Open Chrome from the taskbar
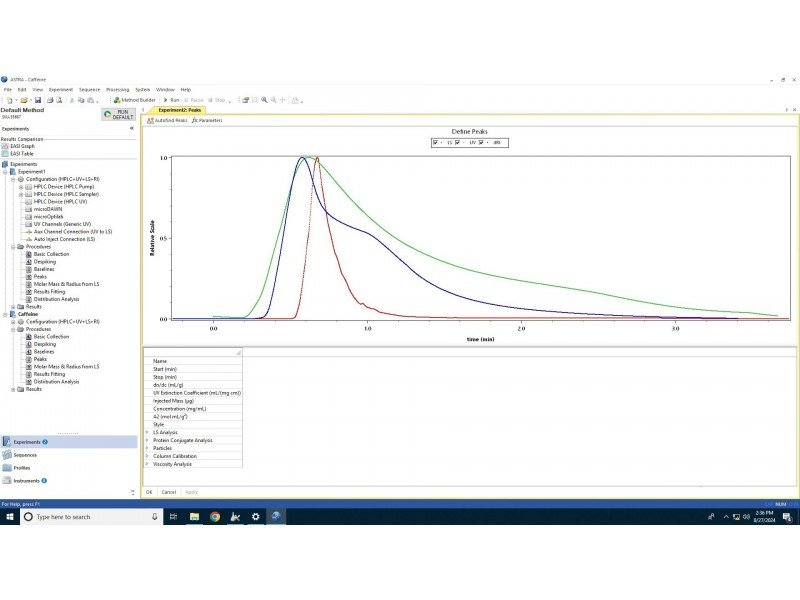The height and width of the screenshot is (600, 800). (215, 517)
